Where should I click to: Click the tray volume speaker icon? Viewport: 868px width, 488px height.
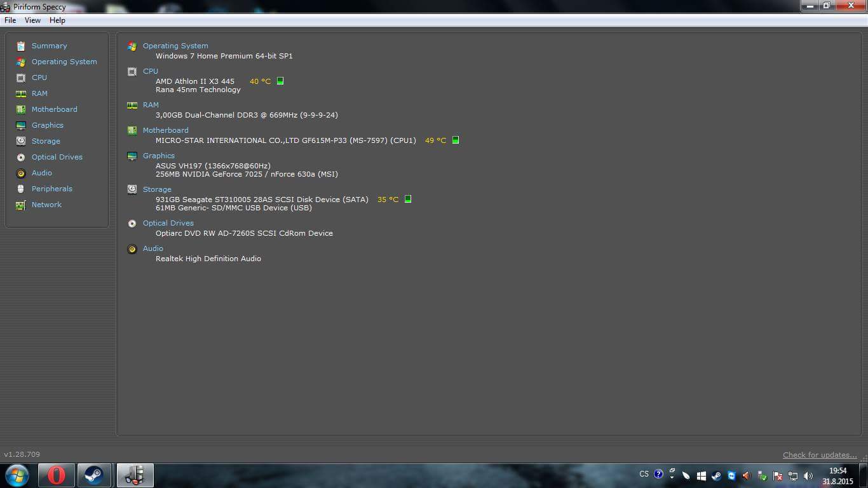(808, 476)
